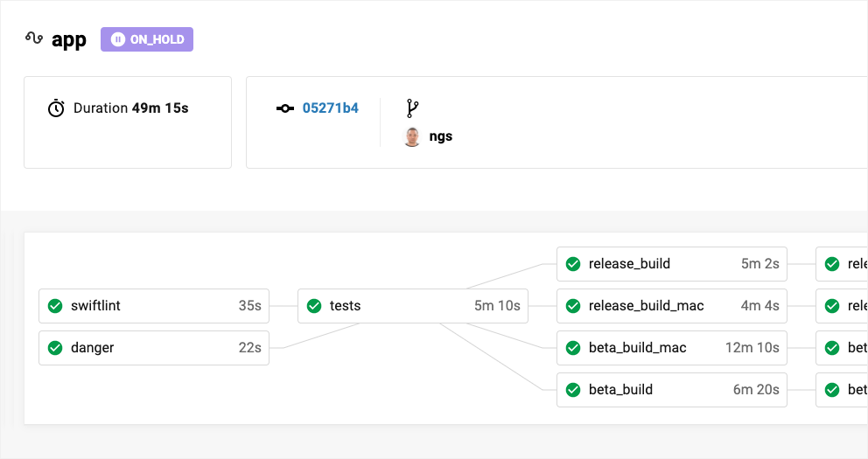Viewport: 868px width, 459px height.
Task: Click the git branch icon
Action: 413,108
